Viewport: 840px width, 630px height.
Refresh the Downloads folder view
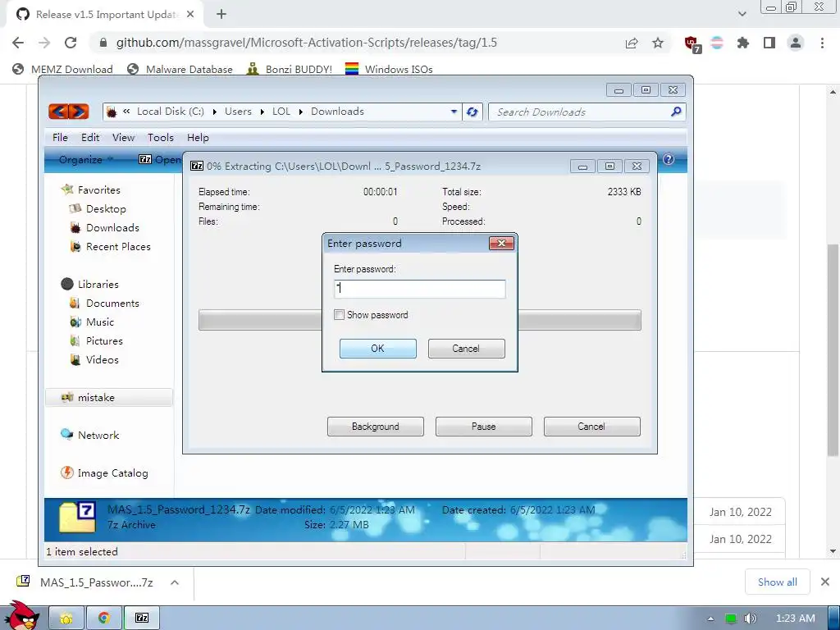point(472,112)
